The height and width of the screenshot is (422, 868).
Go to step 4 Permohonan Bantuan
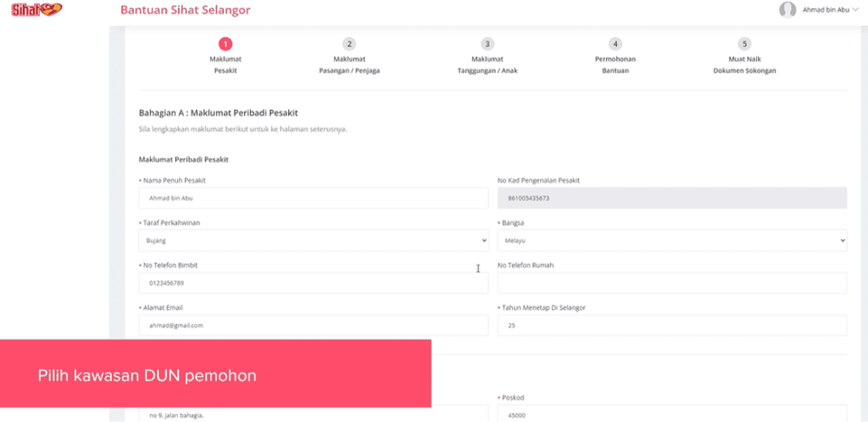point(615,56)
